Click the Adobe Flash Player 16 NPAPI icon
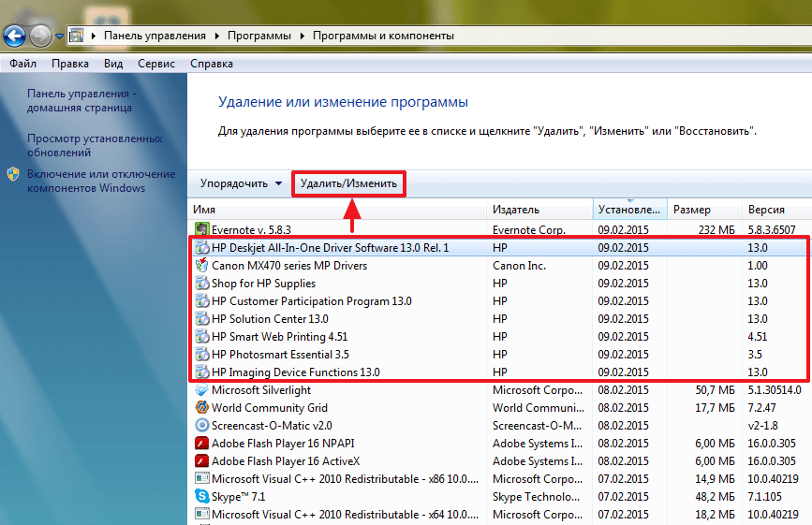Viewport: 812px width, 525px height. tap(202, 444)
